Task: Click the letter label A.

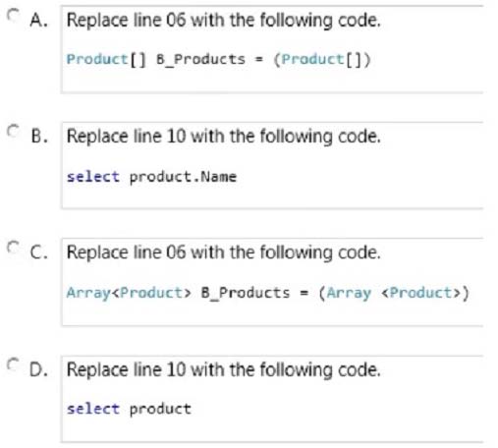Action: (38, 21)
